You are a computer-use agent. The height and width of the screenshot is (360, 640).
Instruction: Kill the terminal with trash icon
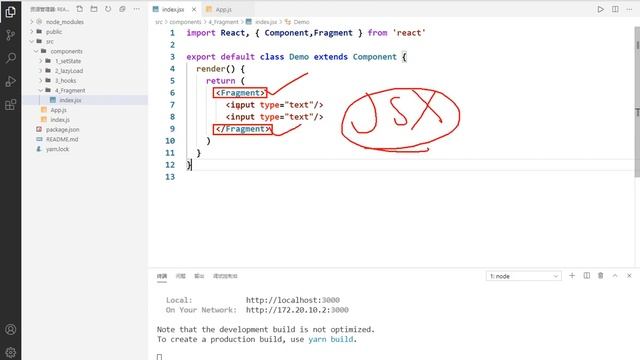point(600,276)
